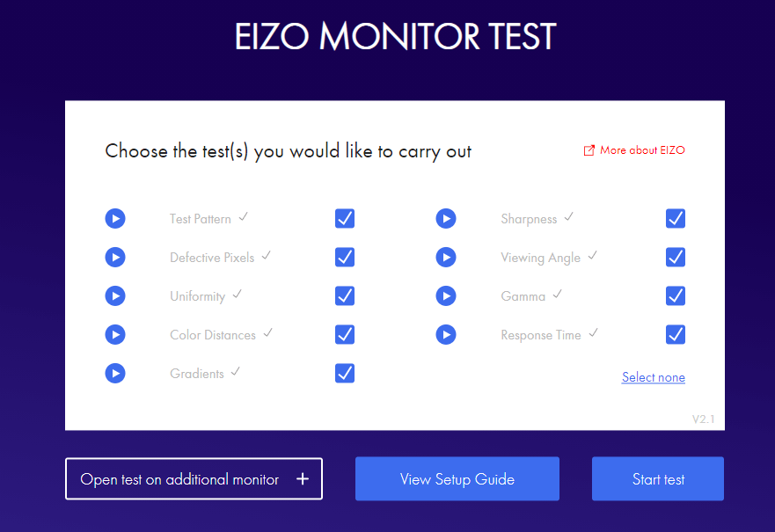Start the Gamma test play icon
Screen dimensions: 775x532
[446, 296]
